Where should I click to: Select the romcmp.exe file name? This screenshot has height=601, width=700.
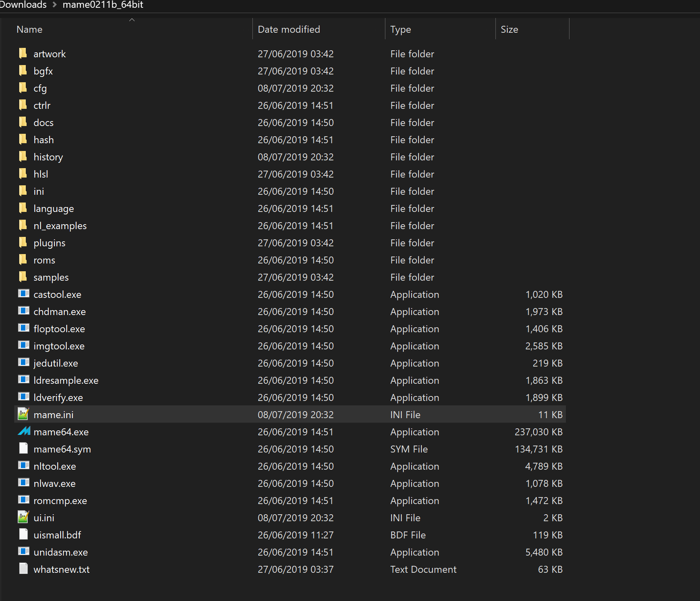pos(60,501)
